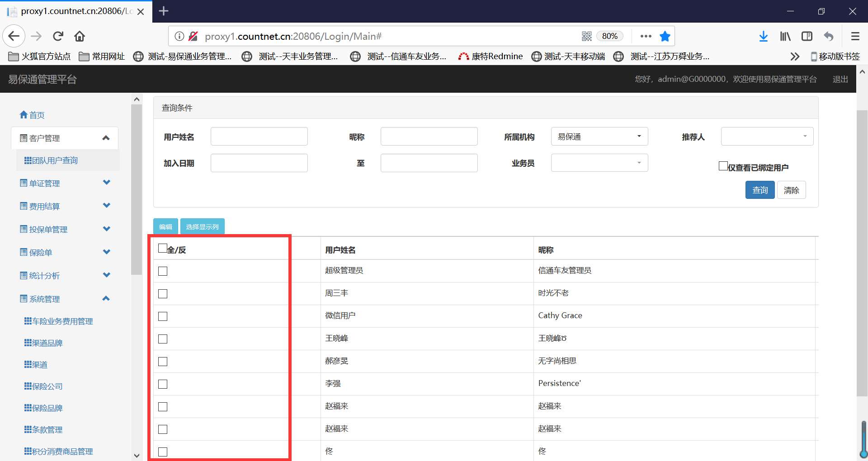
Task: Click the 用户姓名 input field
Action: point(259,136)
